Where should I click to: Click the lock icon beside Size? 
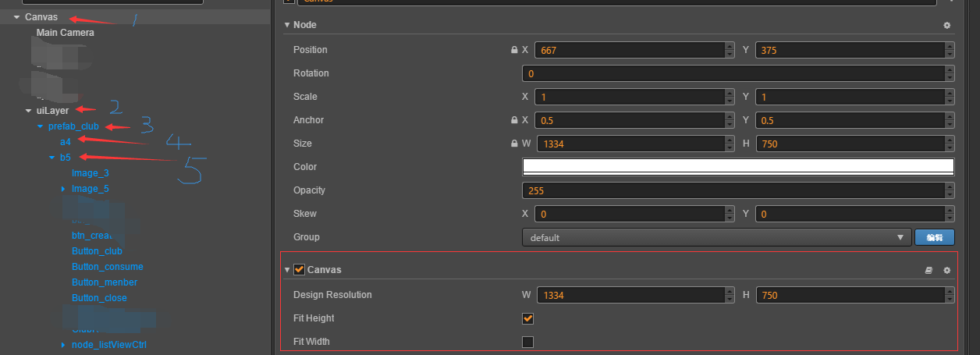(x=513, y=144)
